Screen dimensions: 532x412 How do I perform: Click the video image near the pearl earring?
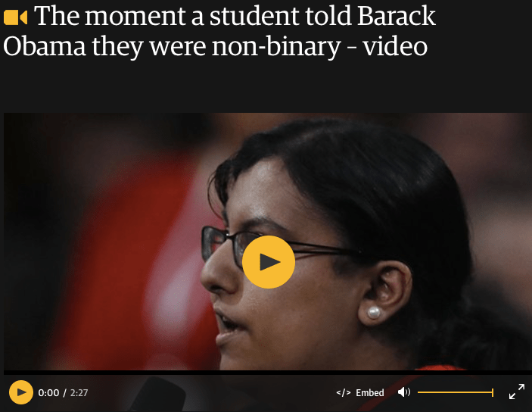374,313
